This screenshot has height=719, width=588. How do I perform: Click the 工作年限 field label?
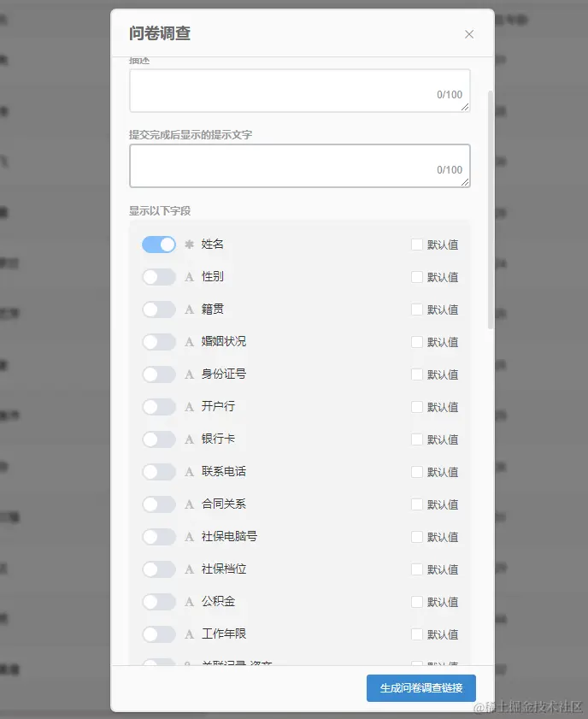pyautogui.click(x=224, y=634)
